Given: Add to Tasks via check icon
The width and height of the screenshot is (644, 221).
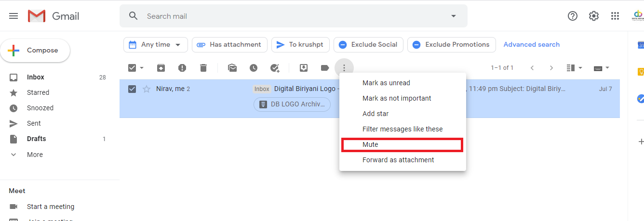Looking at the screenshot, I should coord(275,68).
